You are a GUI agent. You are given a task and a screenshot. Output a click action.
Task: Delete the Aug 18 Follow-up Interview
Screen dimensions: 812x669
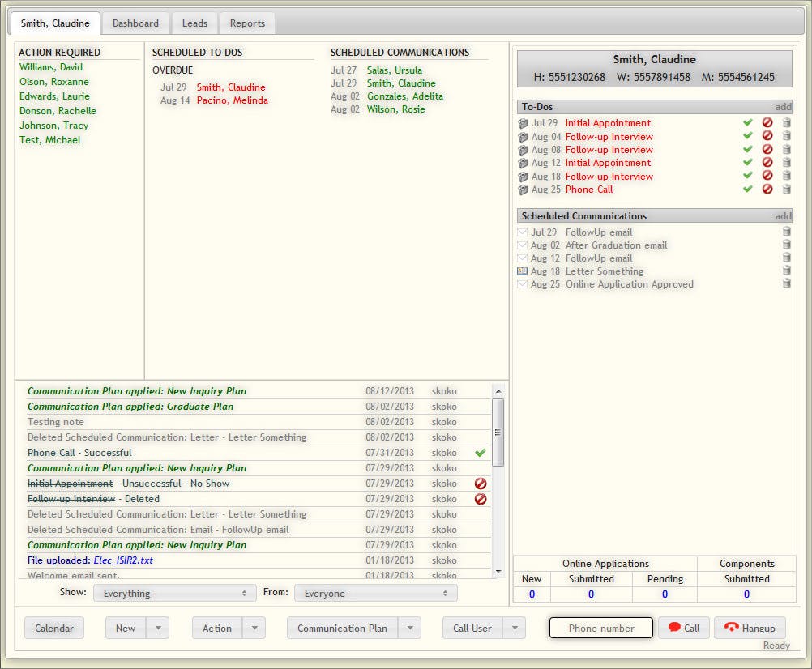[787, 176]
